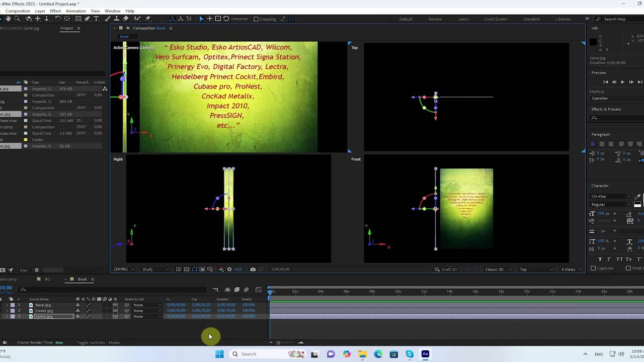Open the Composition menu

tap(18, 11)
